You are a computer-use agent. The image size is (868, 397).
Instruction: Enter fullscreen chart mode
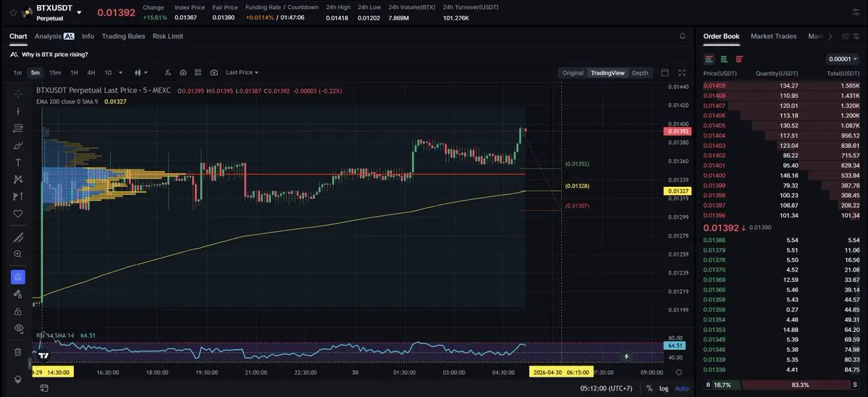pos(682,72)
